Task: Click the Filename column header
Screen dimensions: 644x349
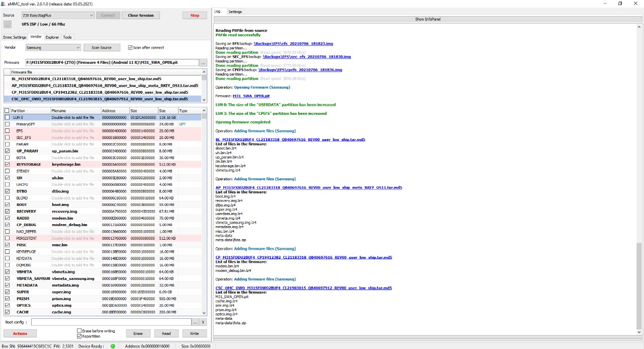Action: [75, 111]
